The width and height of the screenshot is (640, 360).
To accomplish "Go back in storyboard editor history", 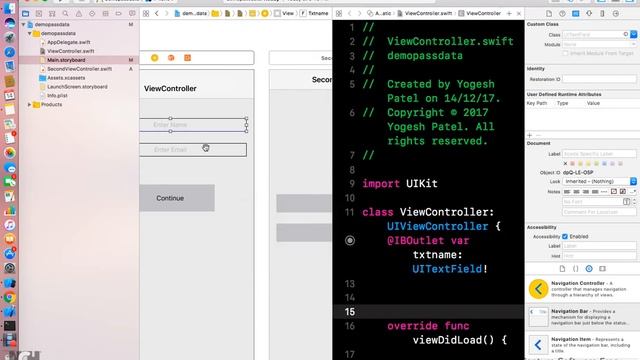I will point(157,13).
